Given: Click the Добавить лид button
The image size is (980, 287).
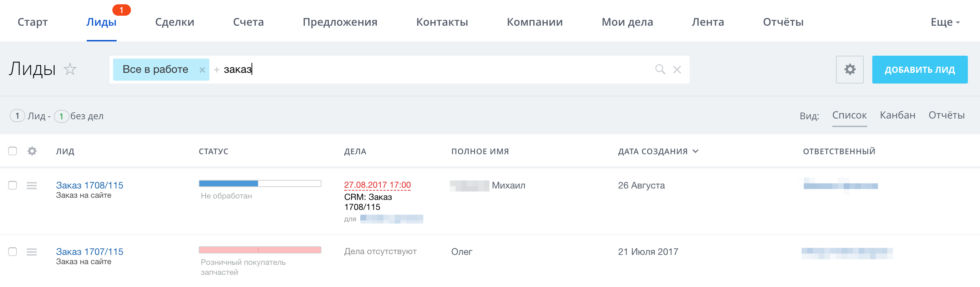Looking at the screenshot, I should 919,70.
